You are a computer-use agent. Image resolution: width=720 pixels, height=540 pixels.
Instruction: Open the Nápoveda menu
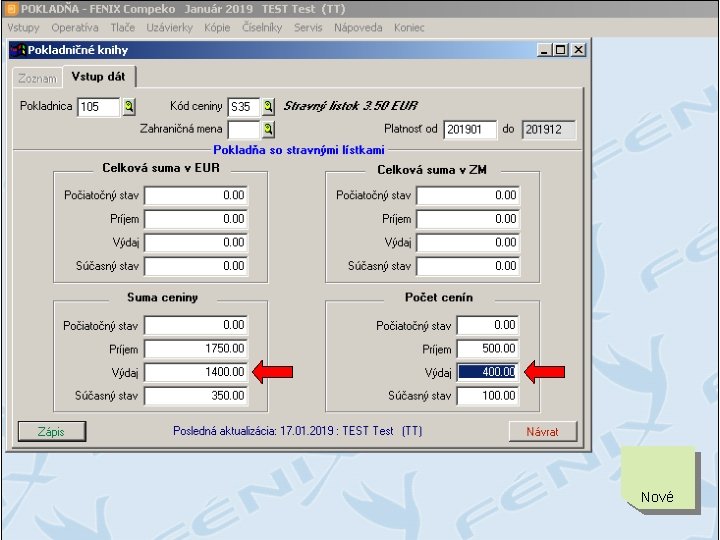point(358,28)
